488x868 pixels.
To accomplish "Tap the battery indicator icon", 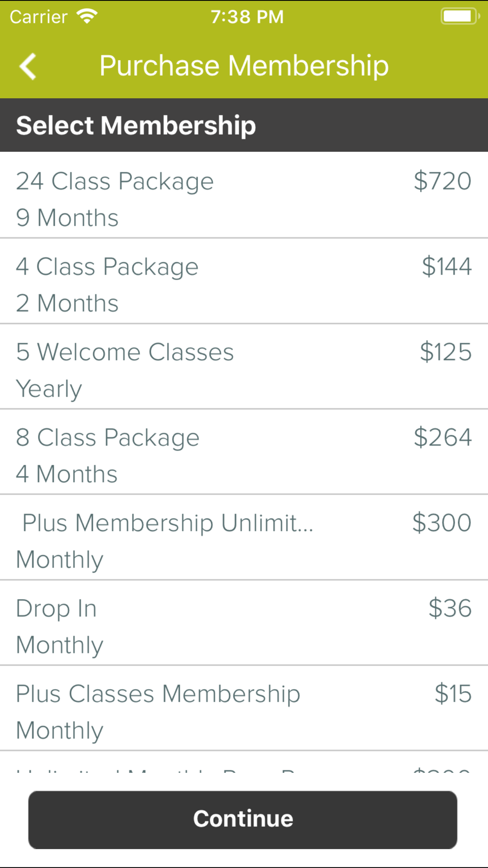I will pos(460,16).
